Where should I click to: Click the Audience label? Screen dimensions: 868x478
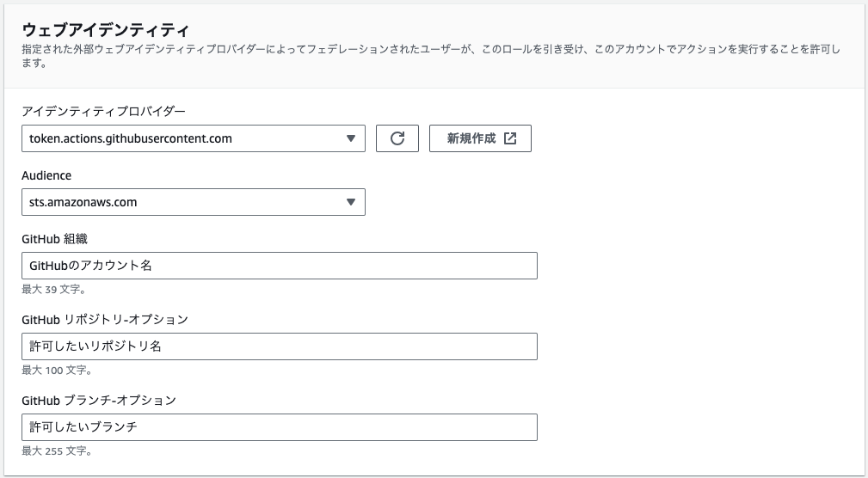point(46,175)
